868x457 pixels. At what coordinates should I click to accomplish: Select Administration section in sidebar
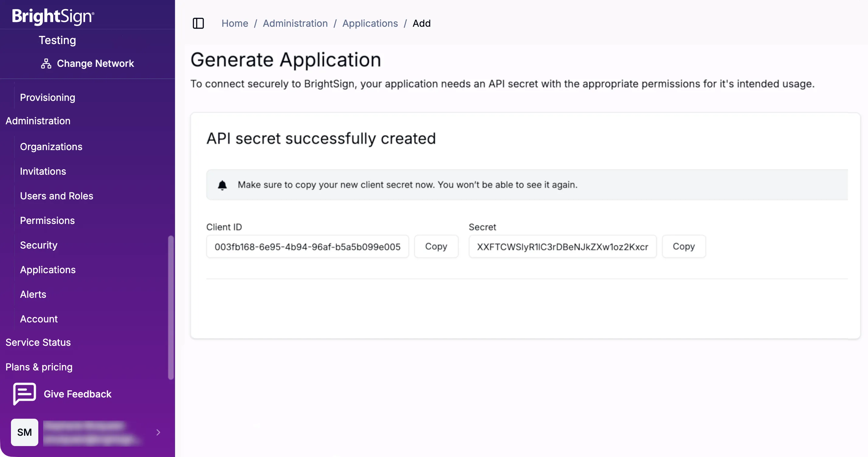(38, 121)
